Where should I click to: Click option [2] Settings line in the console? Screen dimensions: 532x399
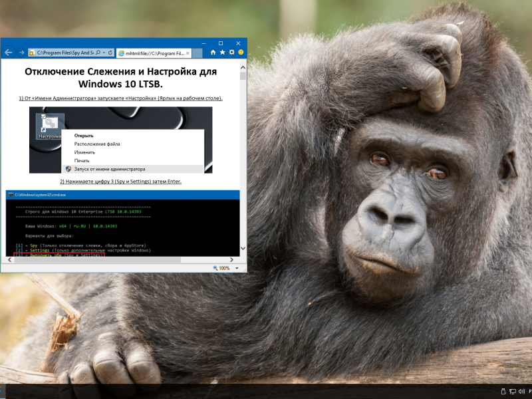[83, 251]
